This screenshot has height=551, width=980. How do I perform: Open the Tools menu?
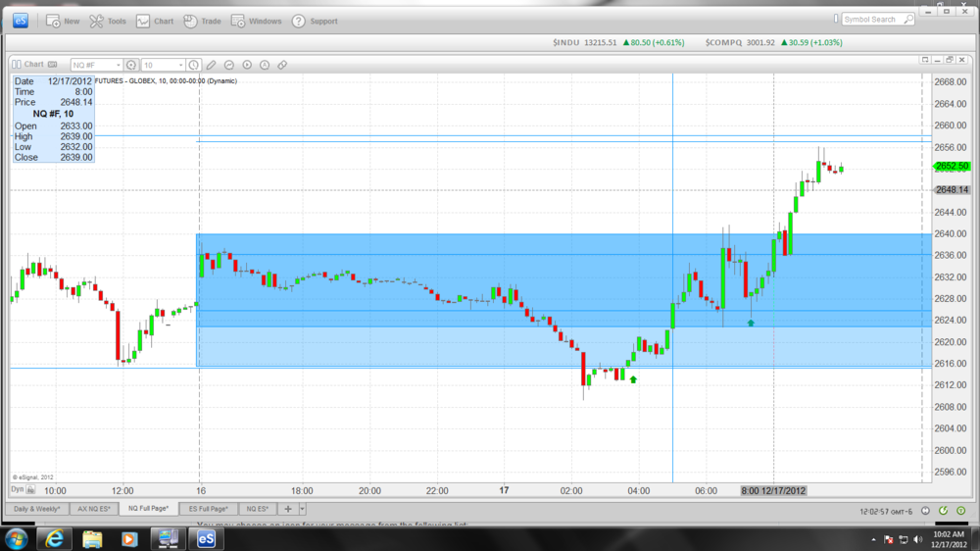coord(108,22)
